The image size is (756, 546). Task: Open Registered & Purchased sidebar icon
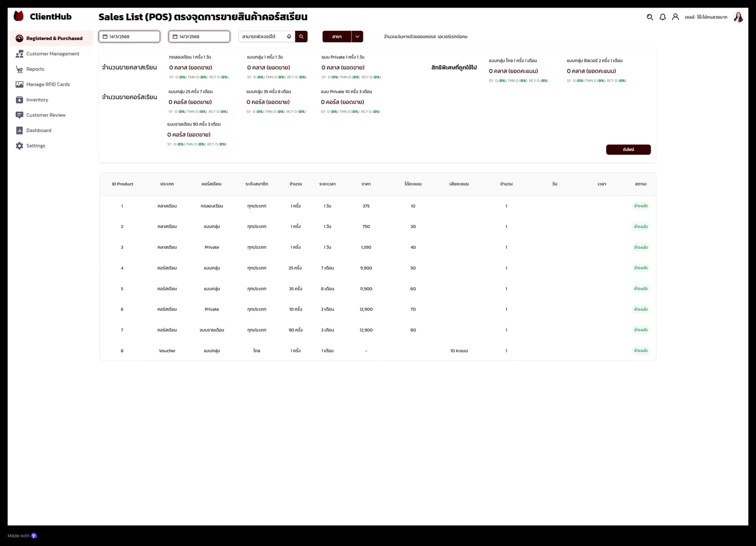19,38
